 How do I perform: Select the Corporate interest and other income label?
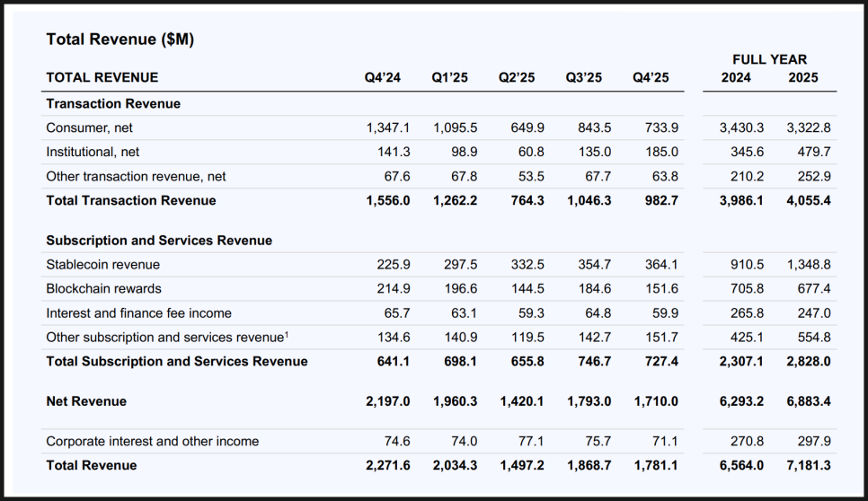pyautogui.click(x=152, y=442)
